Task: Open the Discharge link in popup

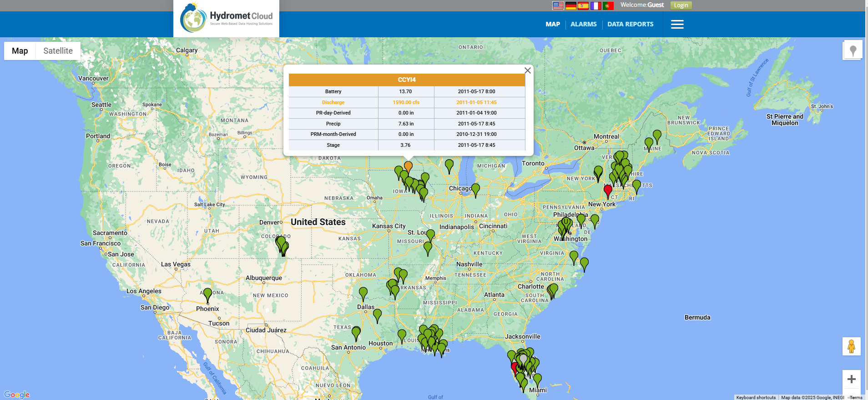Action: tap(333, 102)
